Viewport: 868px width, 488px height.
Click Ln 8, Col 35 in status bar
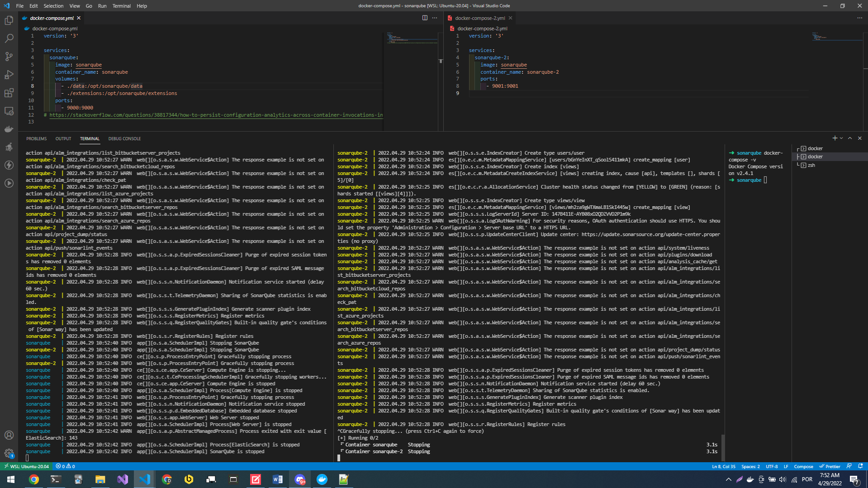pos(723,466)
